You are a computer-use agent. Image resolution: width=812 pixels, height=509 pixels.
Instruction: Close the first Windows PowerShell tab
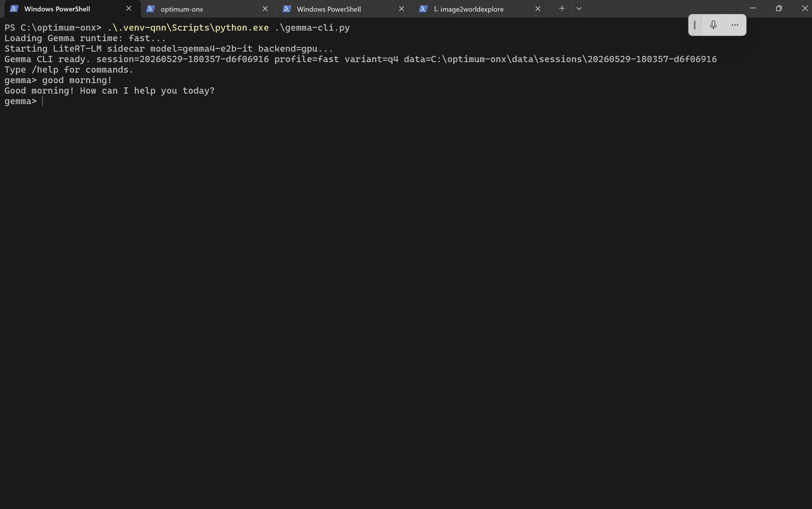pyautogui.click(x=129, y=8)
